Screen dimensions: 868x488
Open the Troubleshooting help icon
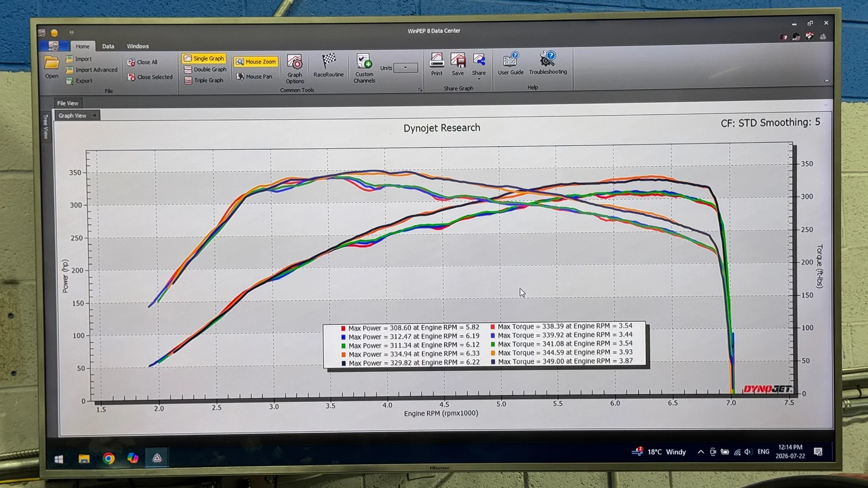point(548,63)
